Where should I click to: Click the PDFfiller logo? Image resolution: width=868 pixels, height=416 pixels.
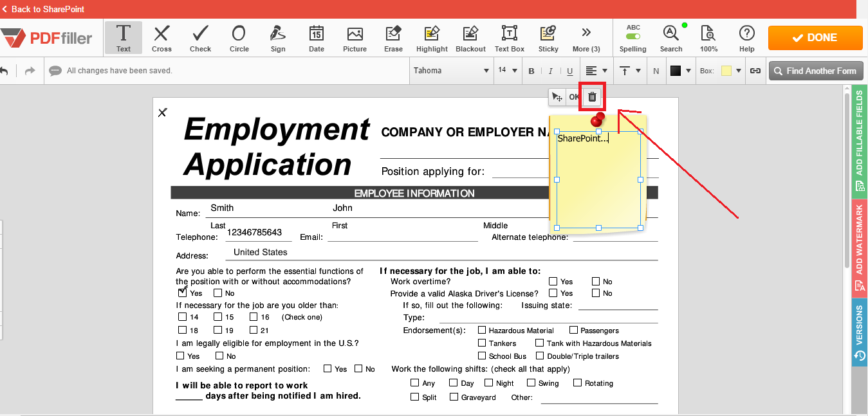(x=47, y=38)
